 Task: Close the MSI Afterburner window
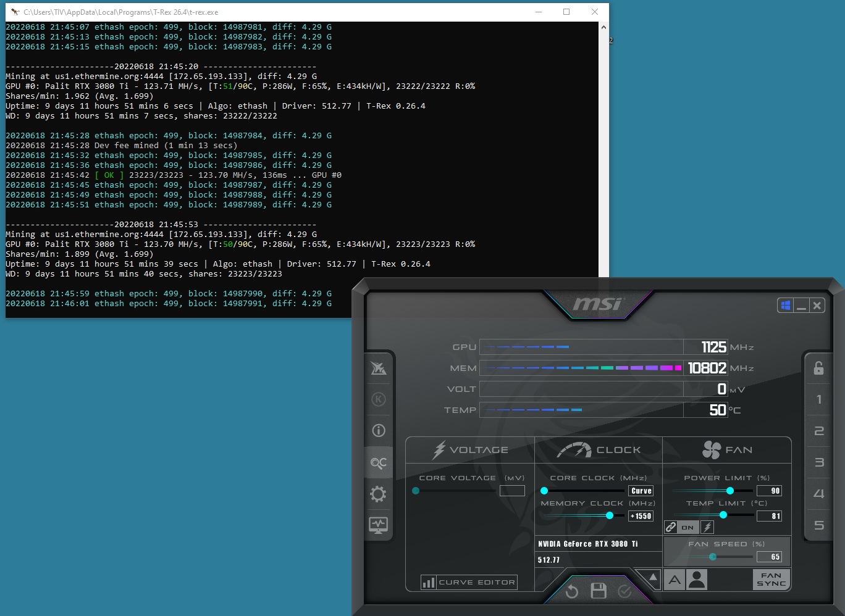[817, 305]
